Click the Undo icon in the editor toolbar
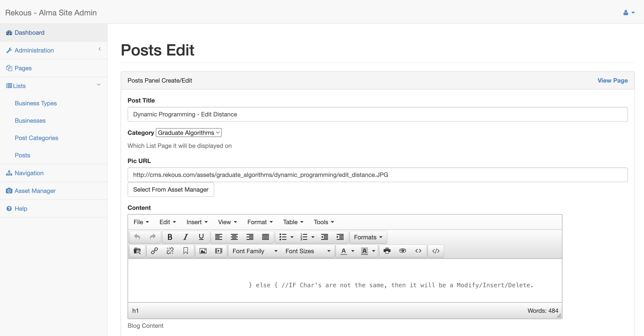This screenshot has width=644, height=336. tap(137, 237)
